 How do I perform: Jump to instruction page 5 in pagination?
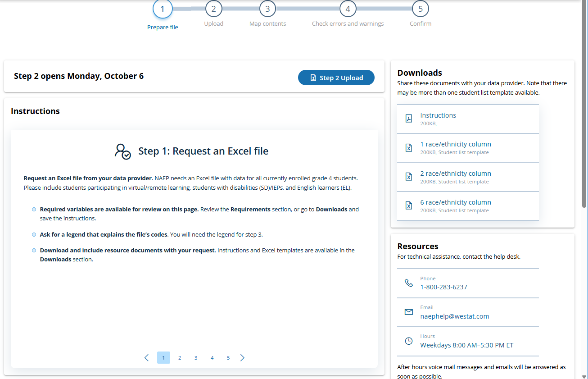(x=228, y=358)
